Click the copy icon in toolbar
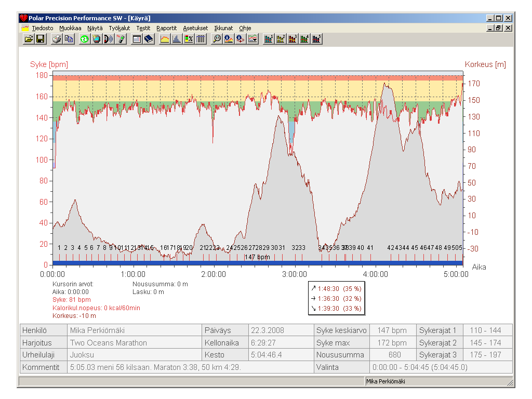This screenshot has width=532, height=399. [x=69, y=39]
